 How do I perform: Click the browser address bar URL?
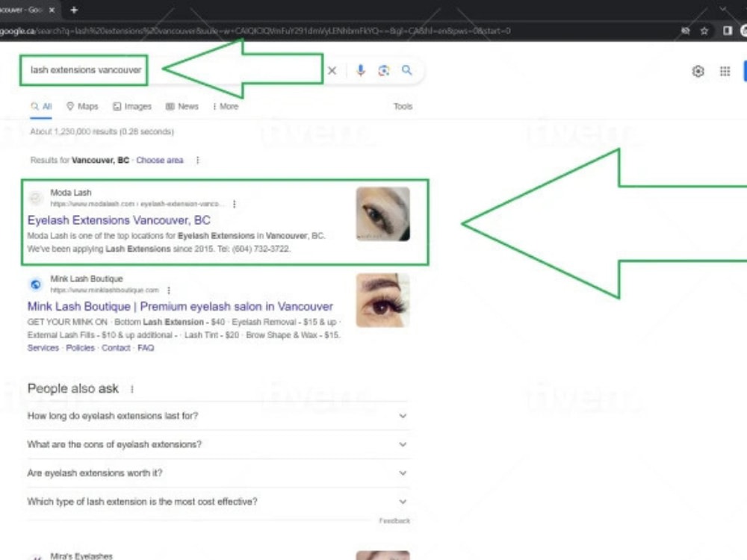(255, 31)
